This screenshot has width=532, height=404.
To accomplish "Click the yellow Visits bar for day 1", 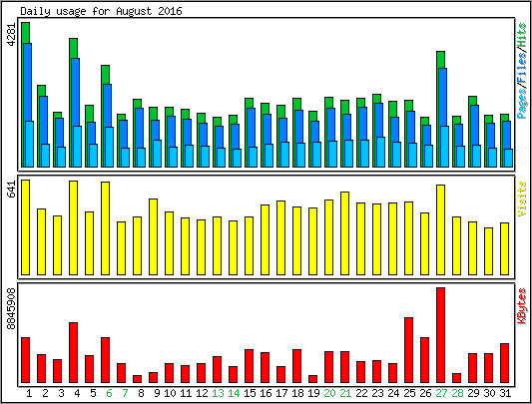I will coord(25,227).
